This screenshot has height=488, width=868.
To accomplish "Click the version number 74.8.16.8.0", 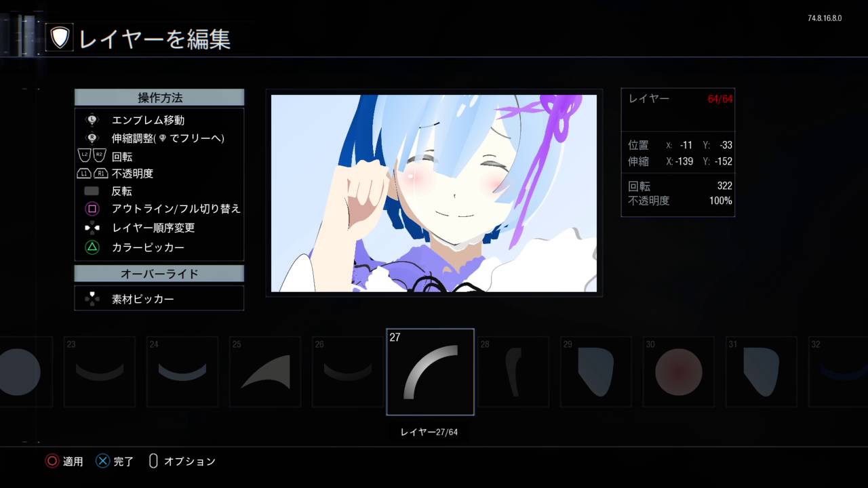I will tap(825, 18).
